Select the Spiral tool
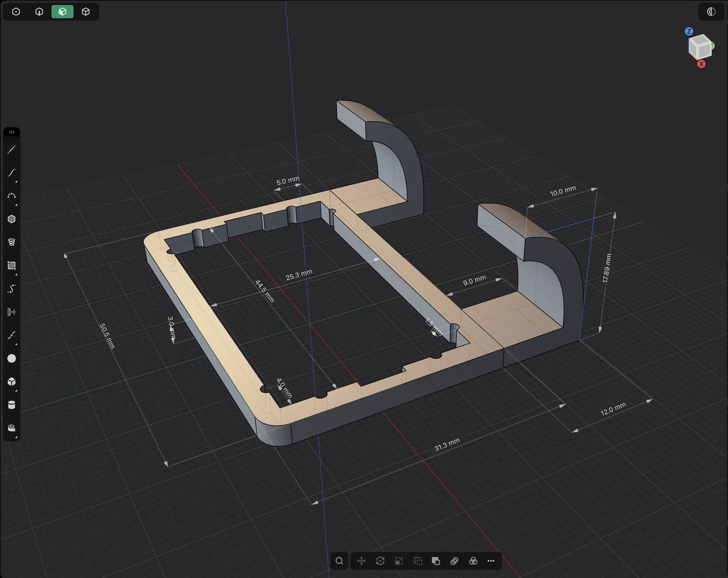This screenshot has width=728, height=578. tap(12, 242)
